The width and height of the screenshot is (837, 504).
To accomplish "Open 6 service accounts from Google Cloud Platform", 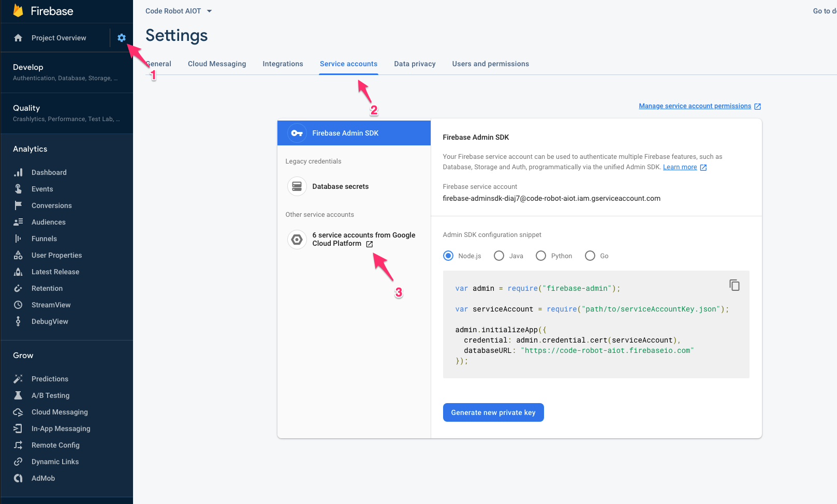I will point(363,239).
